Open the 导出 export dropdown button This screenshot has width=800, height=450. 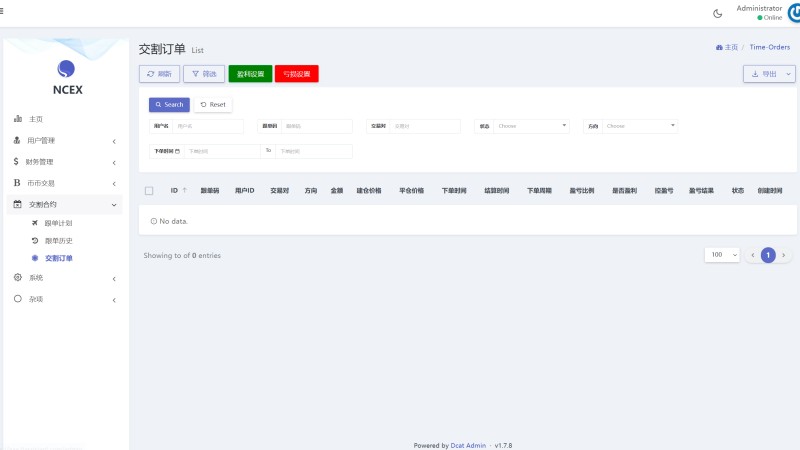[x=769, y=74]
